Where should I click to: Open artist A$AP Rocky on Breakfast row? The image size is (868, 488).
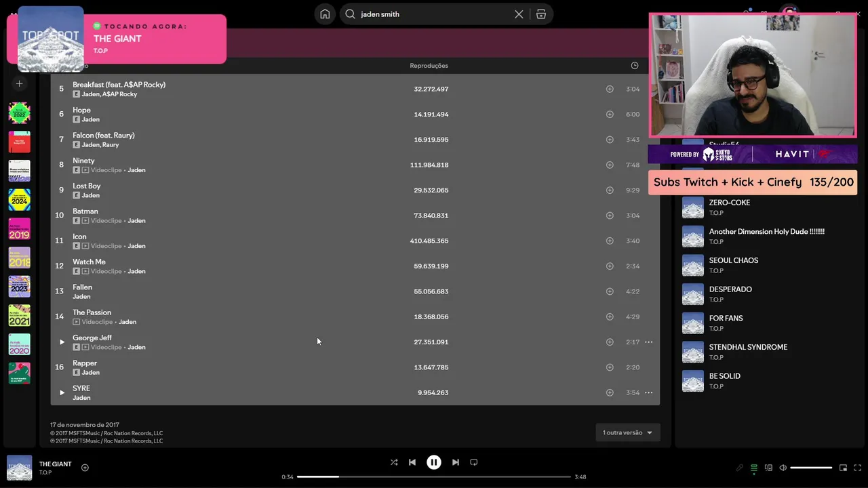tap(119, 94)
